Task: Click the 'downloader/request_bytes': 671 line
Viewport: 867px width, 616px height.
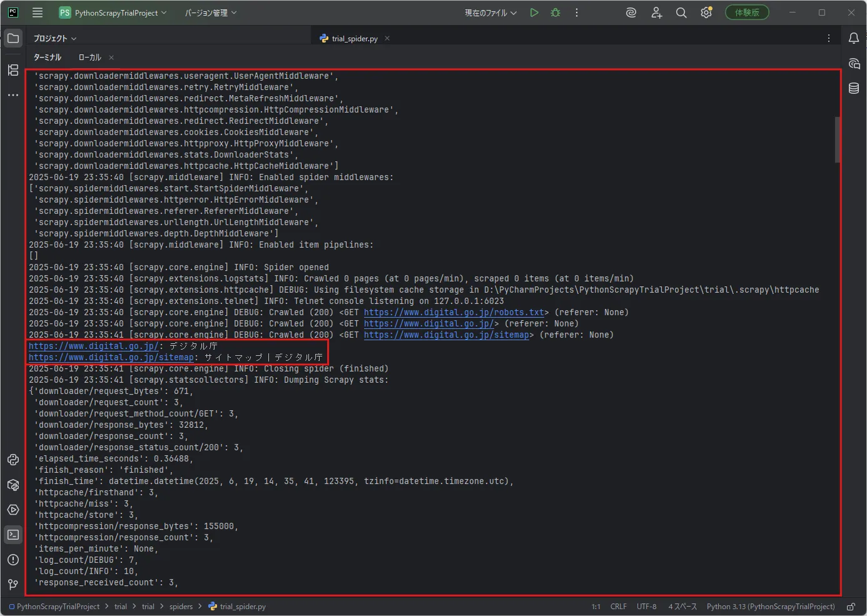Action: [111, 391]
